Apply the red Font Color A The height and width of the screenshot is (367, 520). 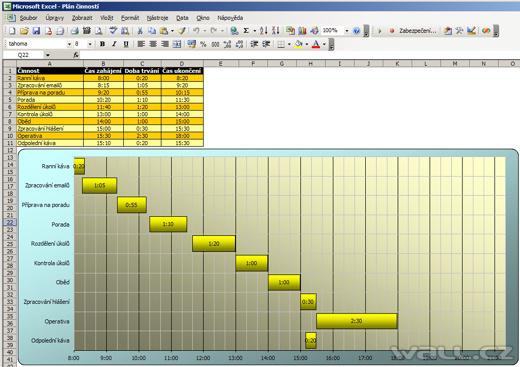click(316, 44)
